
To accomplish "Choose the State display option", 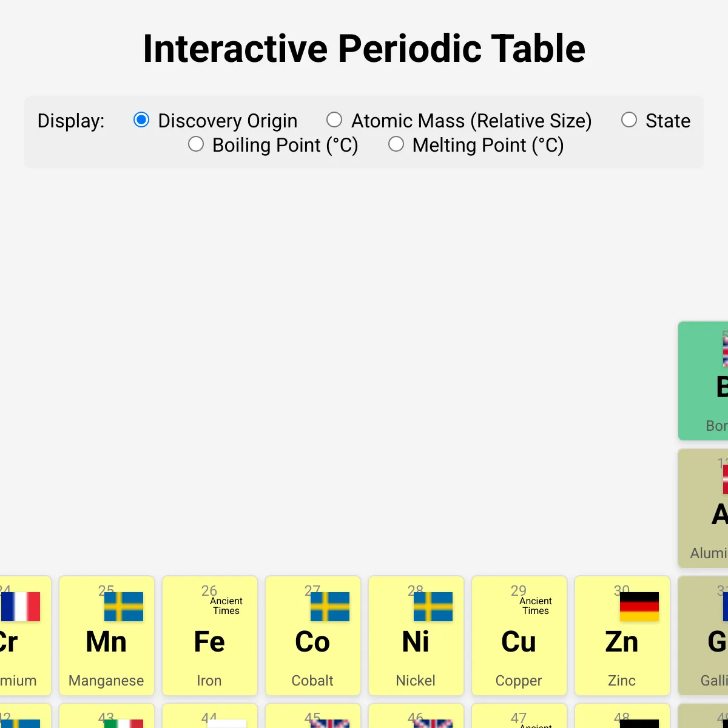I will coord(629,120).
